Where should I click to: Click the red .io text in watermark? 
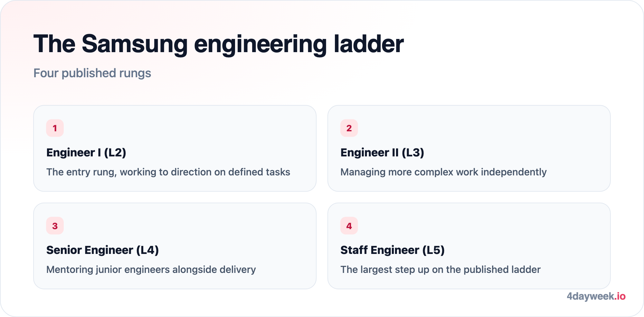pos(620,296)
